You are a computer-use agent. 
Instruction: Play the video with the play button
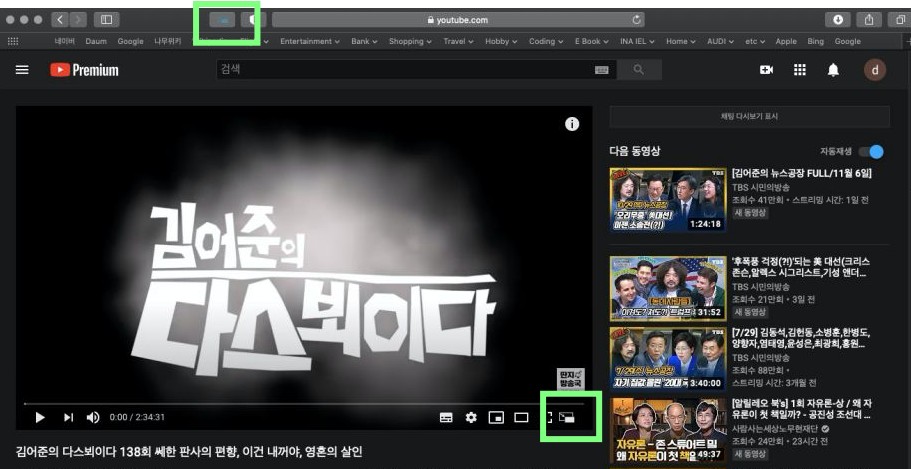(x=40, y=417)
